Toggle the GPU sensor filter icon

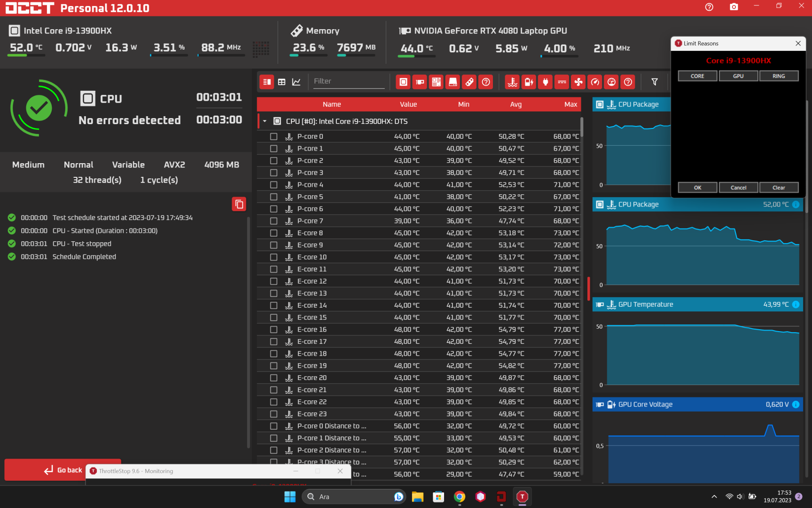(x=420, y=82)
